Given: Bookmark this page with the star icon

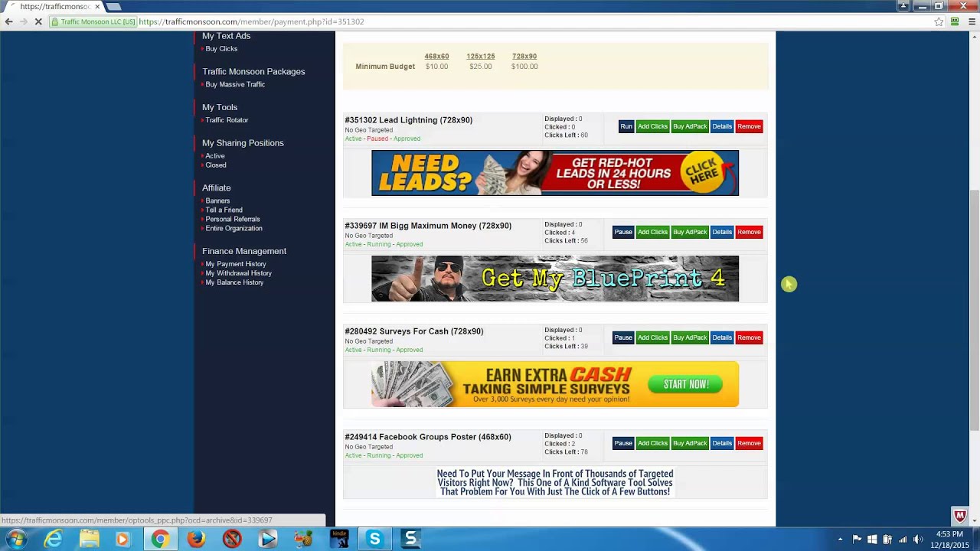Looking at the screenshot, I should tap(939, 21).
